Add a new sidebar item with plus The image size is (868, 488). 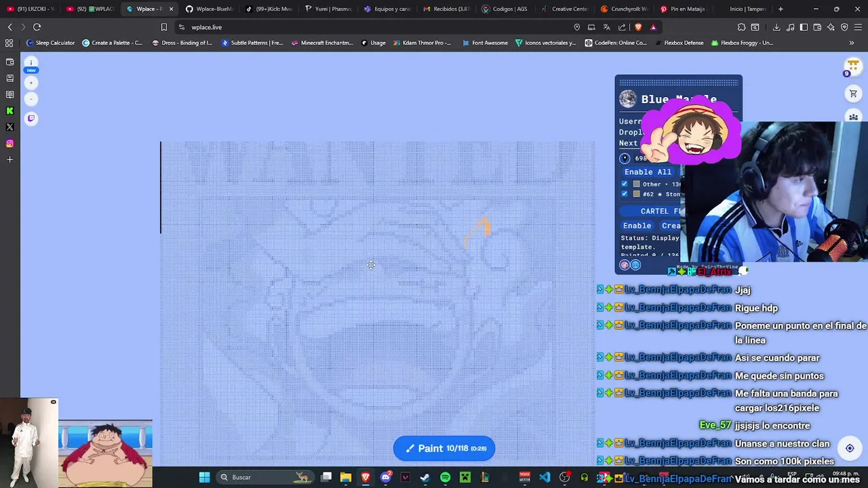[x=9, y=159]
